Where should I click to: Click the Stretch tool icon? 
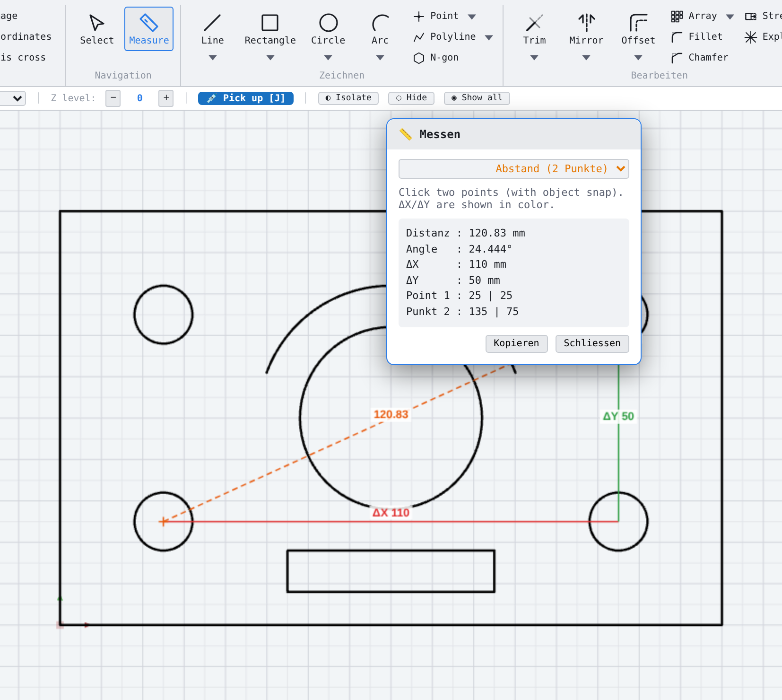(751, 17)
